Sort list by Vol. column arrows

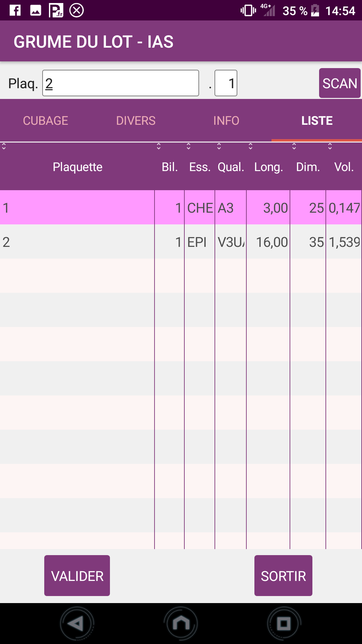pos(330,146)
